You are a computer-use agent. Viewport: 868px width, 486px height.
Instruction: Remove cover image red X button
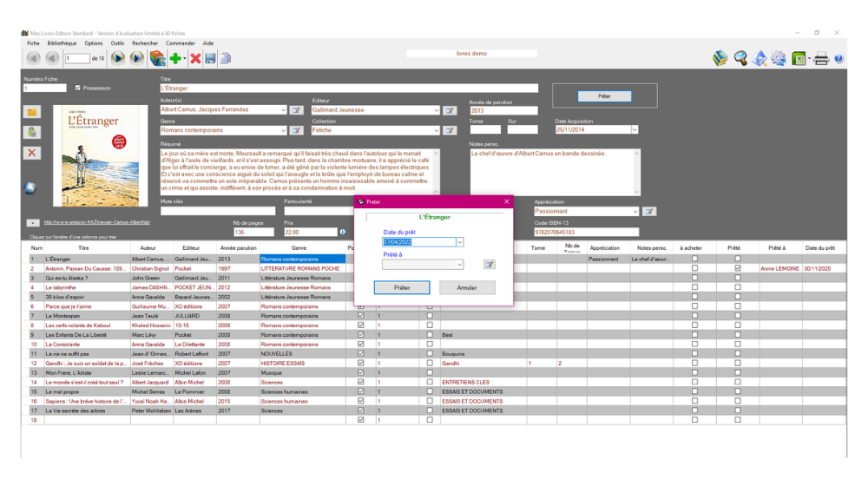32,153
